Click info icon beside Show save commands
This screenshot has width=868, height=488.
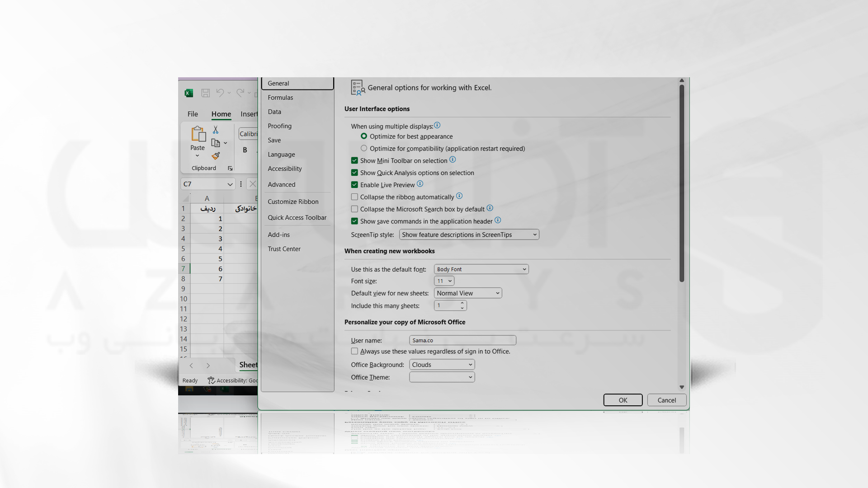click(x=498, y=221)
